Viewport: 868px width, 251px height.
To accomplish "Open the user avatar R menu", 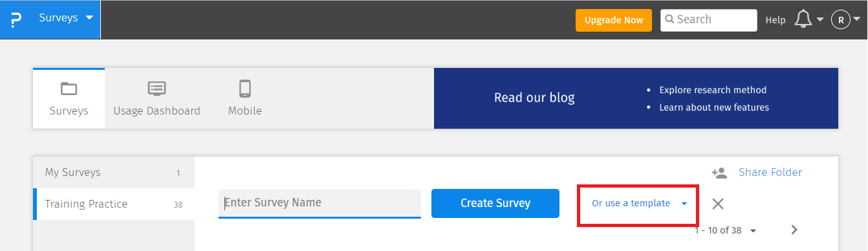I will 841,20.
